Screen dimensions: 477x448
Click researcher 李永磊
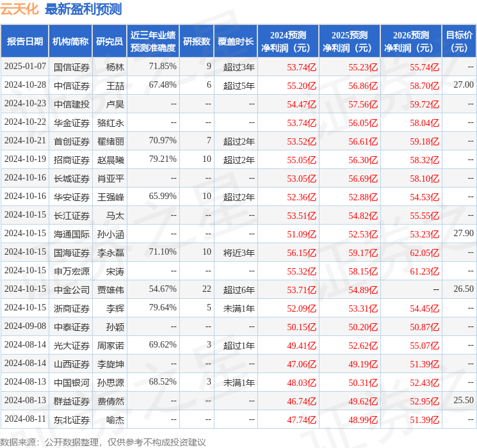tap(111, 253)
